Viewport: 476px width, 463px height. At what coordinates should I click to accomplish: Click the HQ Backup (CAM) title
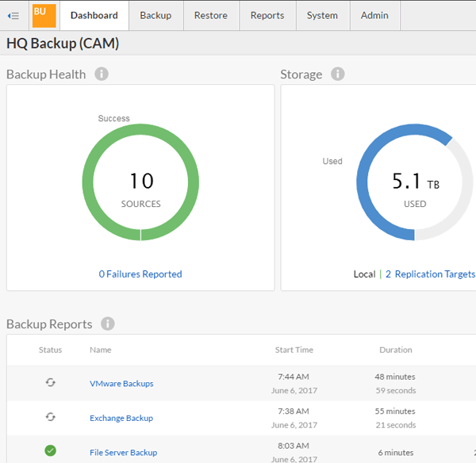[63, 43]
